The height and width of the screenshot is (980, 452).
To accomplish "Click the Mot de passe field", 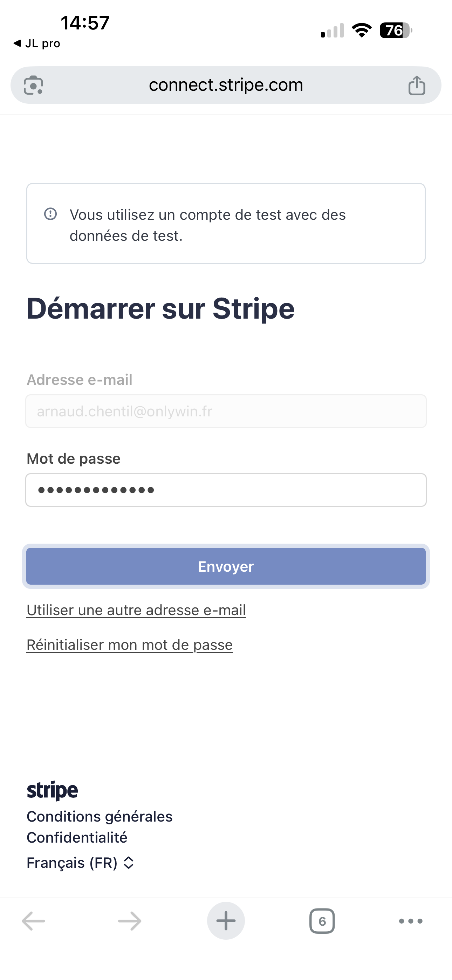I will click(x=226, y=490).
